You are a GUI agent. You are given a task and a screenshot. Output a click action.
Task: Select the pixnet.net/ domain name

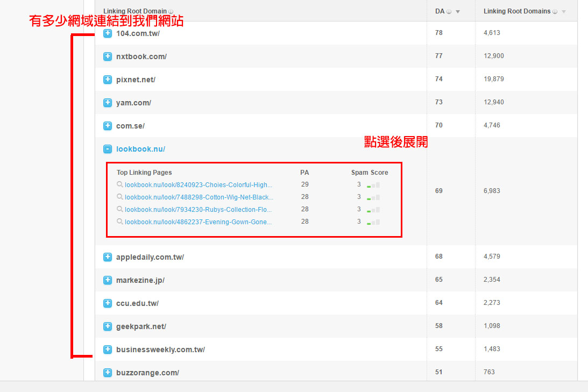(136, 80)
